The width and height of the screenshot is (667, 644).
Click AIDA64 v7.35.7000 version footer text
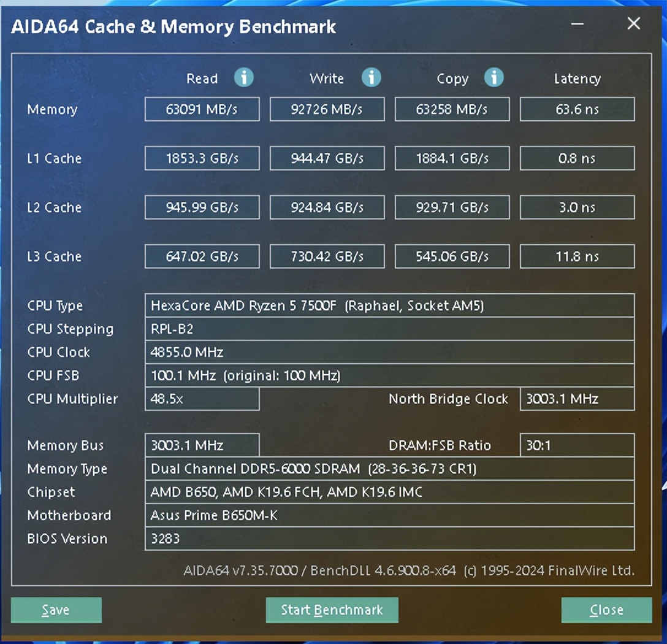click(409, 570)
